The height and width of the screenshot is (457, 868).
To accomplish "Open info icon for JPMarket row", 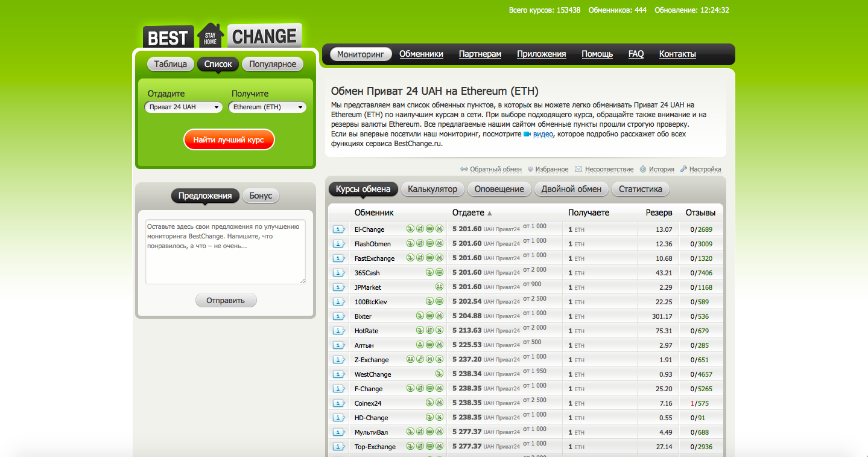I will pyautogui.click(x=339, y=287).
